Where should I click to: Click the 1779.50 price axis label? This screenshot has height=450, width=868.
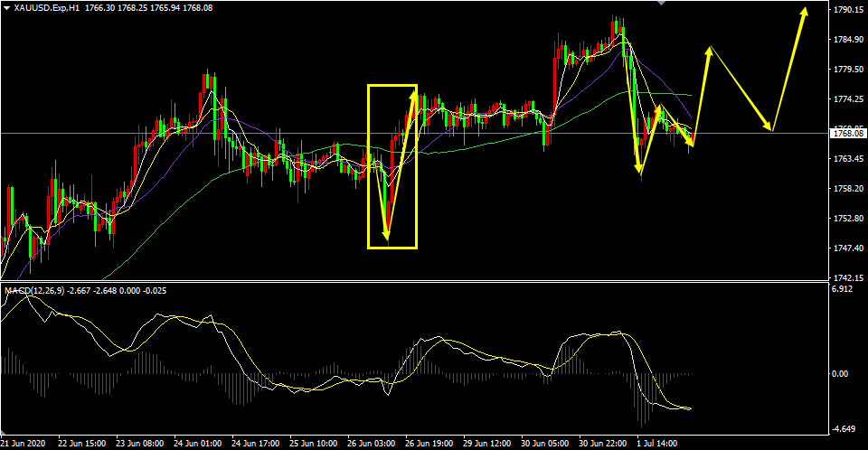[x=849, y=70]
